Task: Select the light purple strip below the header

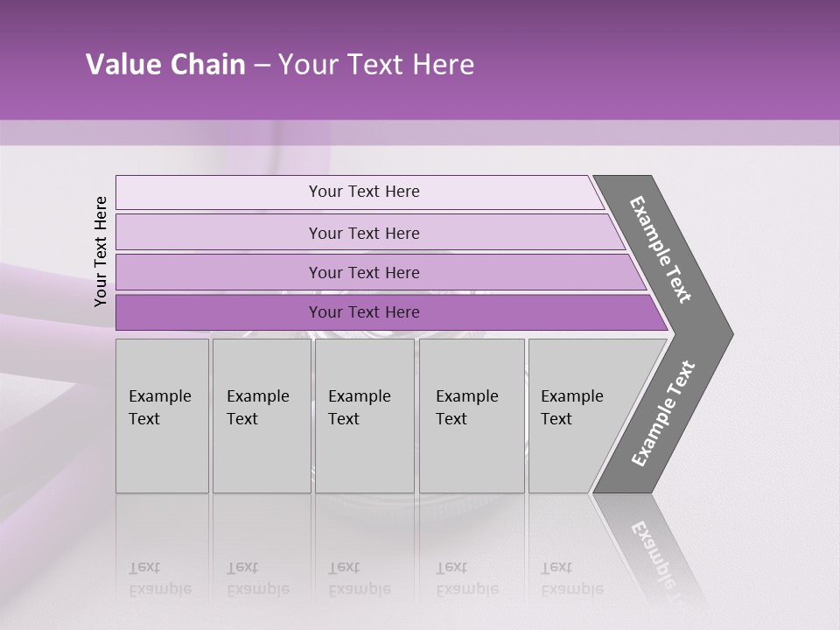Action: click(x=420, y=132)
